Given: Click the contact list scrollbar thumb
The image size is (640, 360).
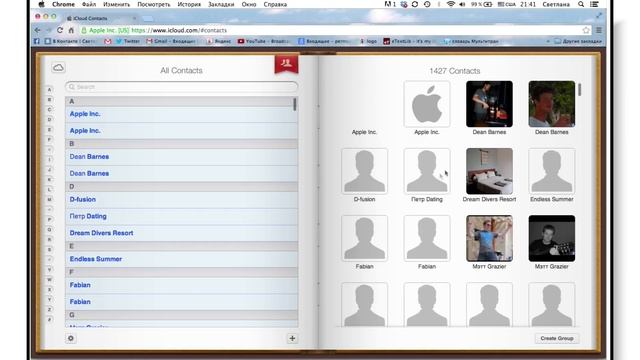Looking at the screenshot, I should click(295, 104).
